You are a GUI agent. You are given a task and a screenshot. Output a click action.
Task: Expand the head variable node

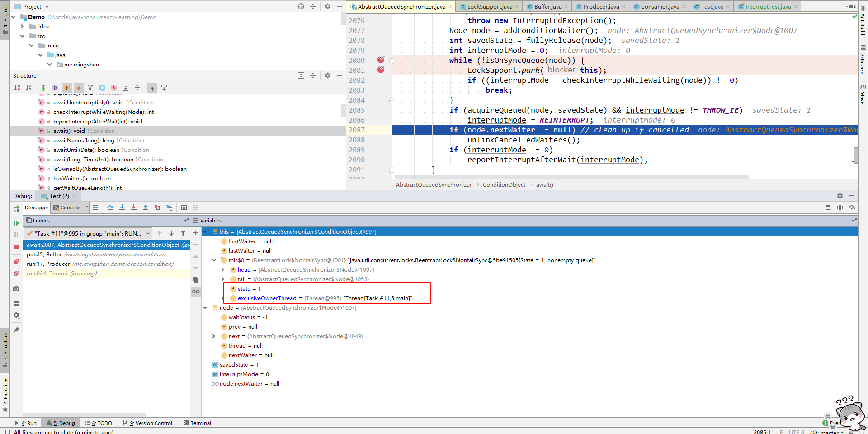[223, 270]
